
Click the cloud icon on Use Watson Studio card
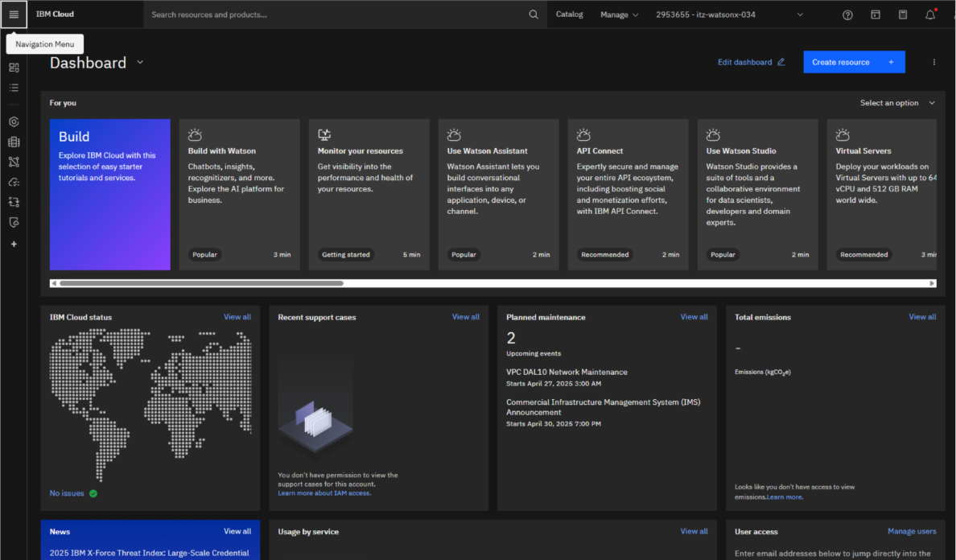tap(713, 134)
